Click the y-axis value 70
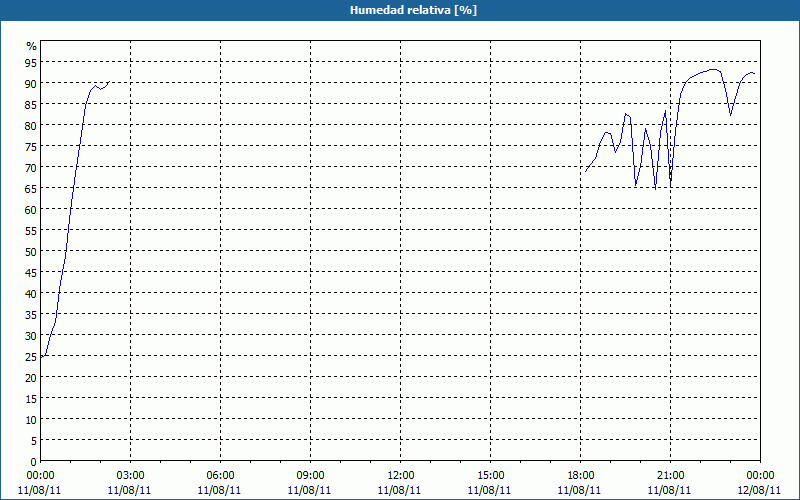Screen dimensions: 800x500 coord(31,167)
